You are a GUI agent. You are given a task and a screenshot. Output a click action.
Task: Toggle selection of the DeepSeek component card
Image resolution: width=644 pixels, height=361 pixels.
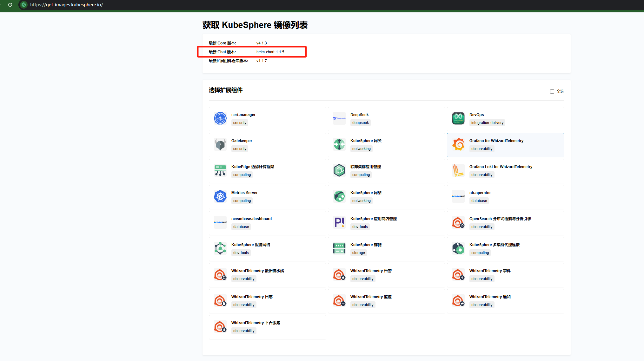[386, 119]
